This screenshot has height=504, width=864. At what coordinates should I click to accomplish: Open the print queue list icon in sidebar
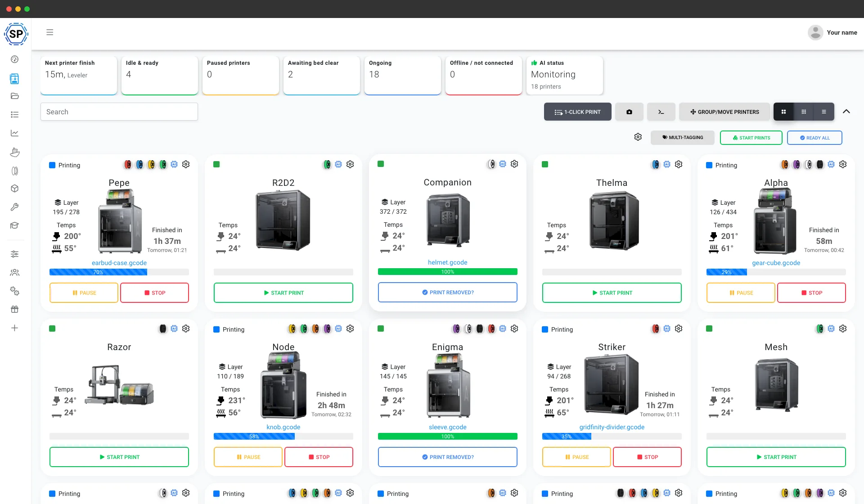pyautogui.click(x=15, y=115)
